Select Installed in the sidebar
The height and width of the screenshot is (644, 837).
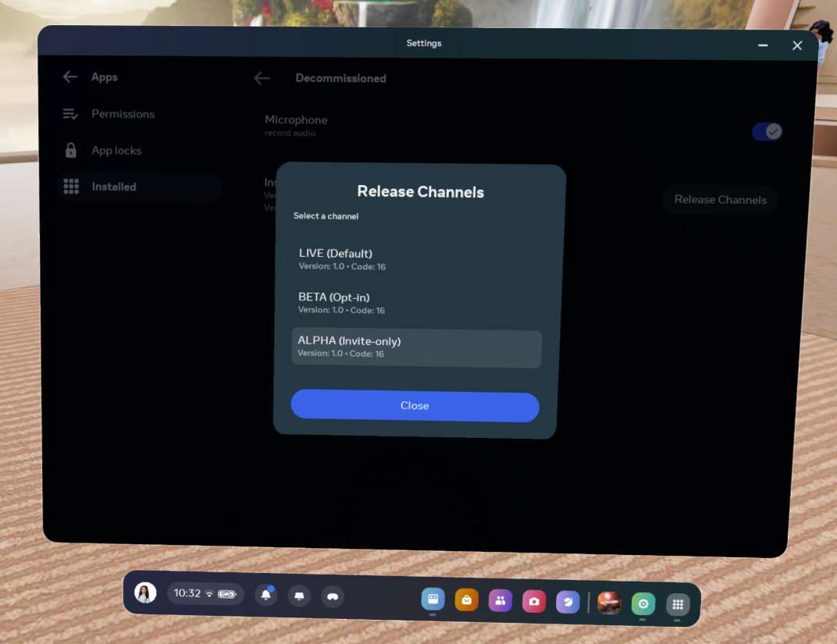pos(114,187)
